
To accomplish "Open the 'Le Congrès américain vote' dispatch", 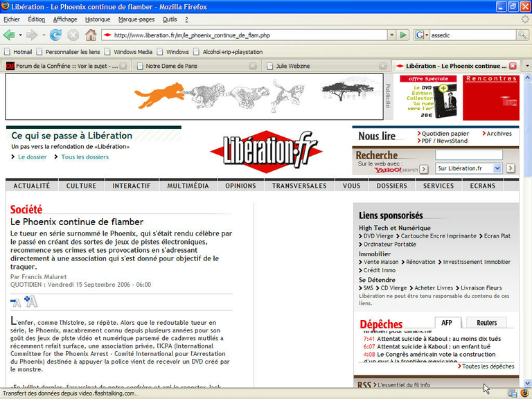I will 436,354.
